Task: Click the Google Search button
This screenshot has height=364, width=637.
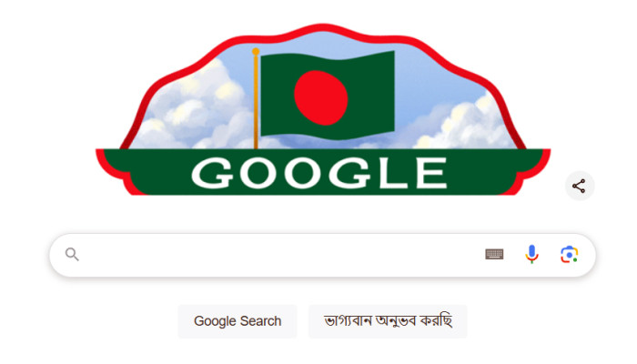Action: (x=238, y=321)
